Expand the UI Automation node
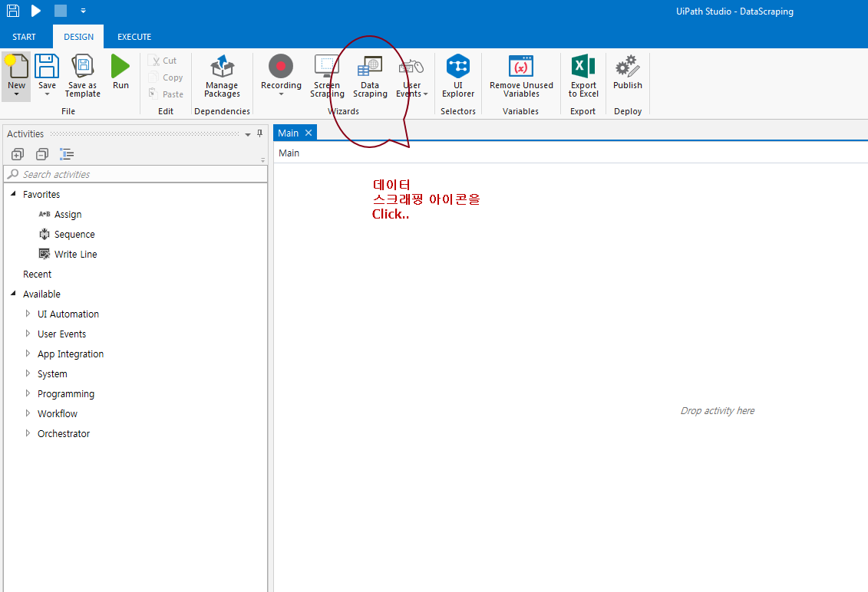Image resolution: width=868 pixels, height=592 pixels. click(x=28, y=313)
